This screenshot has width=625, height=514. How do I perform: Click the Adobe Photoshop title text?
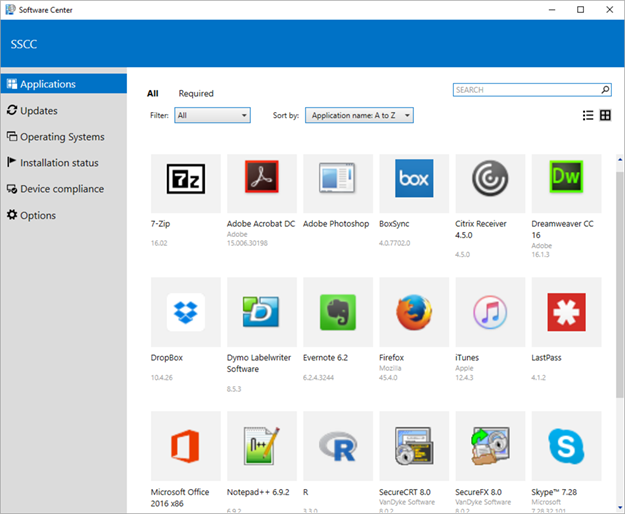click(336, 224)
